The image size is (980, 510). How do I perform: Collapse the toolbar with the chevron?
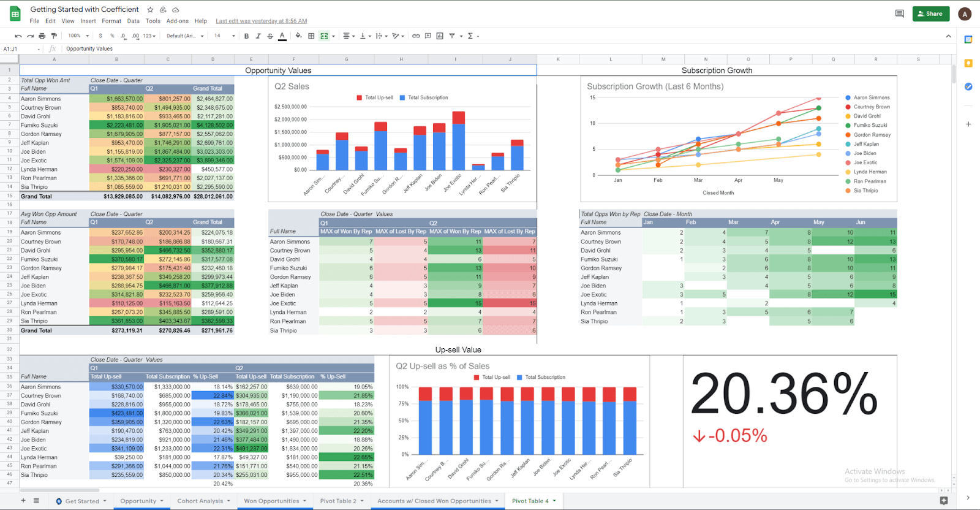coord(948,36)
